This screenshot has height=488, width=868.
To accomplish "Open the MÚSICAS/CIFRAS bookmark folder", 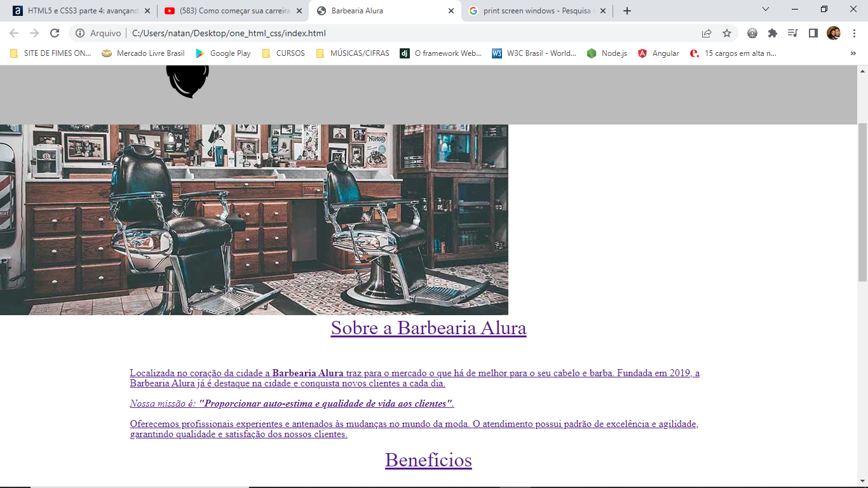I will (353, 53).
